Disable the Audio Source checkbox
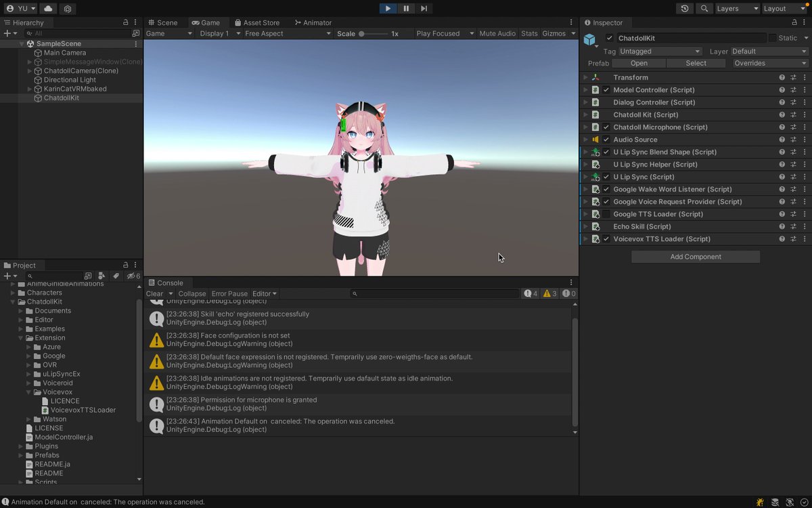The height and width of the screenshot is (508, 812). [606, 140]
